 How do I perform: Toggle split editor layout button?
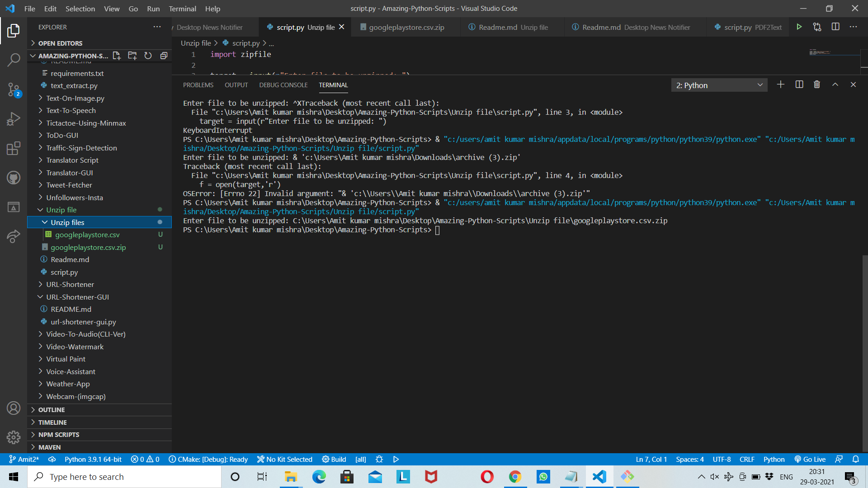[x=835, y=27]
